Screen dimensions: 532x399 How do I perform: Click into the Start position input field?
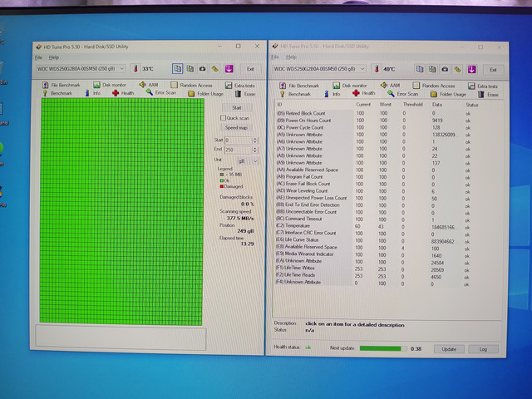click(x=239, y=140)
